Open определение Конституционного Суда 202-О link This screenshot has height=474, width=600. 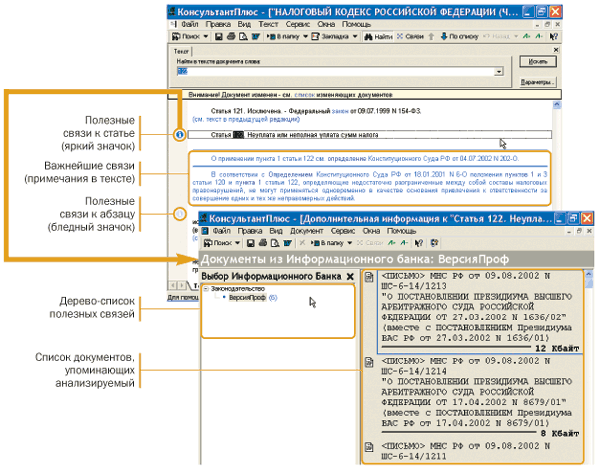coord(423,158)
